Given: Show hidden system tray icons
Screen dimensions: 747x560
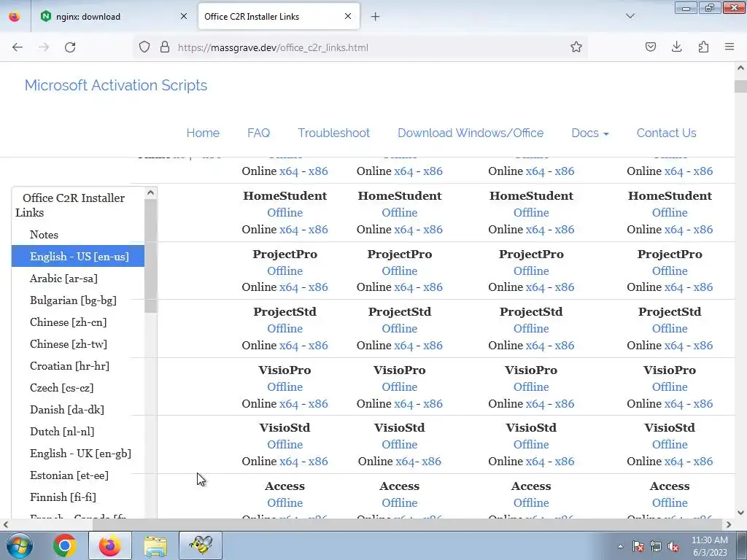Looking at the screenshot, I should (620, 546).
